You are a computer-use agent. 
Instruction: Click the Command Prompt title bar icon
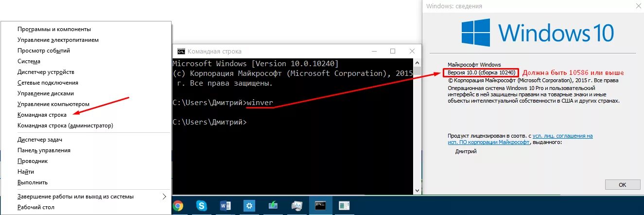click(181, 51)
